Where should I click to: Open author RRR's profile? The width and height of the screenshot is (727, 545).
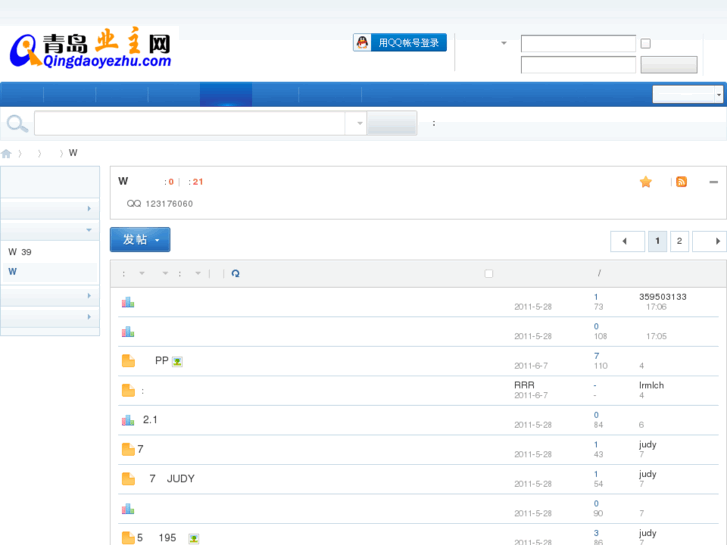524,385
